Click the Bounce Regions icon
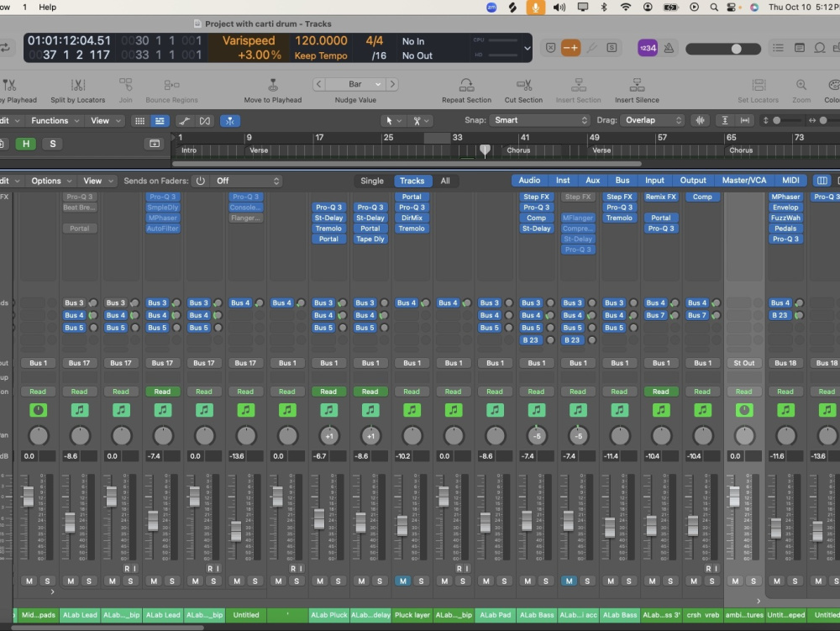The height and width of the screenshot is (631, 840). pyautogui.click(x=171, y=85)
